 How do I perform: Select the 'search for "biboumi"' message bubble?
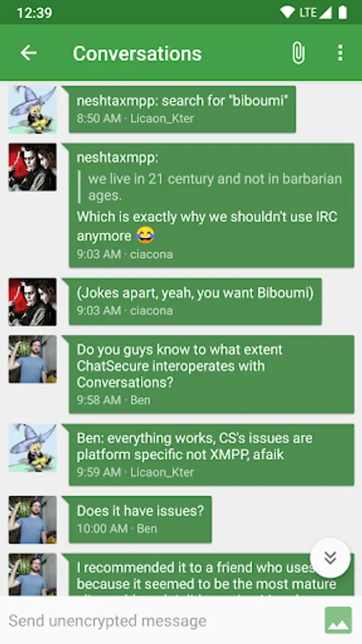[x=182, y=109]
